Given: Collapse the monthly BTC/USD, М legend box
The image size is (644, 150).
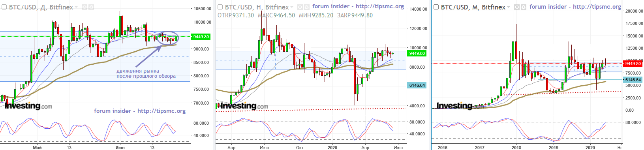Looking at the screenshot, I should (436, 7).
